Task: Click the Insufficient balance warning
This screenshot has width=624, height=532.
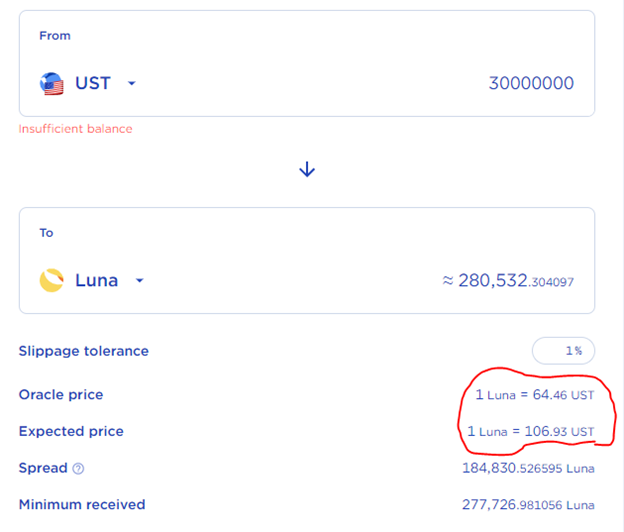Action: click(76, 129)
